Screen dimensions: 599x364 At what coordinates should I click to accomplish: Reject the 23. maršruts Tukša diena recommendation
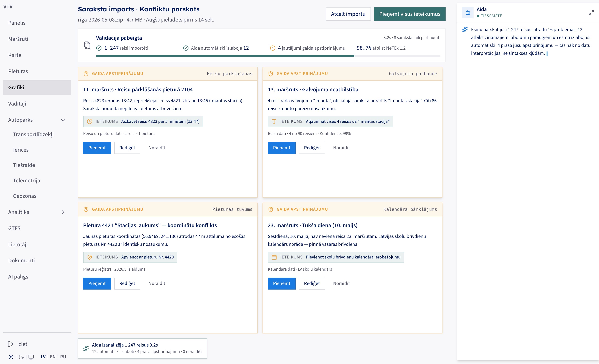[x=342, y=283]
